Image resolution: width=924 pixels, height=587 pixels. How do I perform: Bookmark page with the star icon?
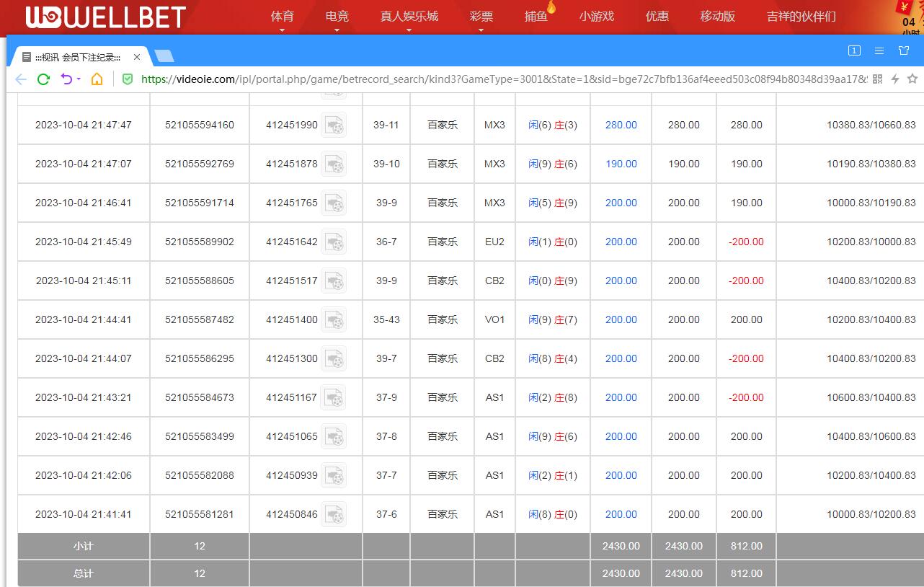pos(912,79)
